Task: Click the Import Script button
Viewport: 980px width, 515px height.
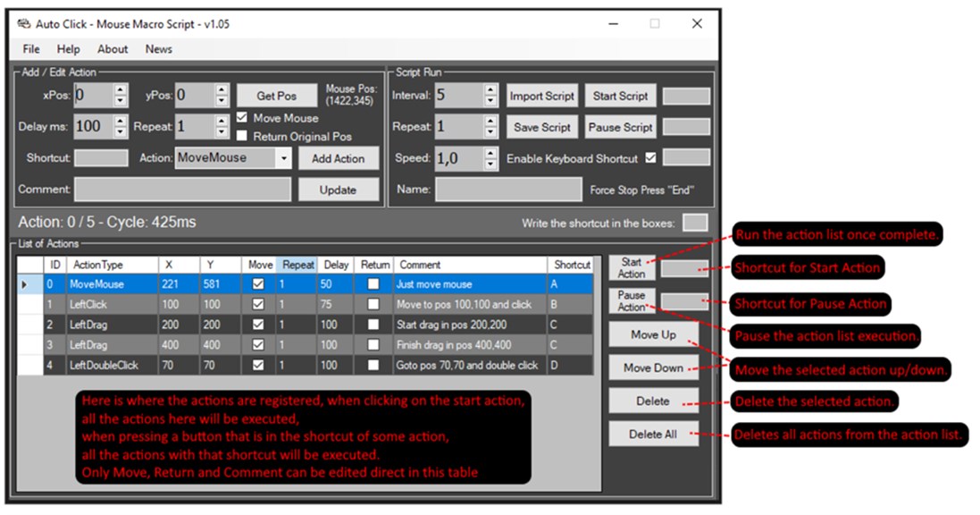Action: point(541,96)
